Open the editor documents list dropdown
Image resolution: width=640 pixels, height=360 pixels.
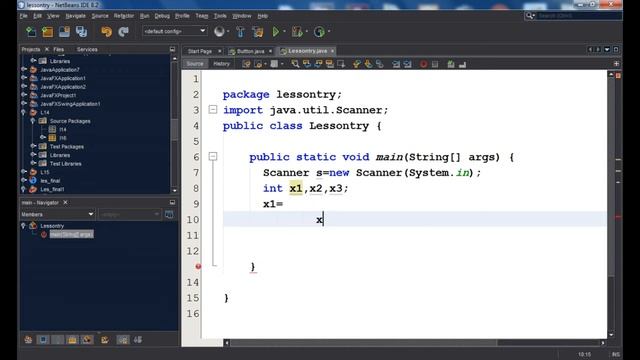[x=607, y=49]
